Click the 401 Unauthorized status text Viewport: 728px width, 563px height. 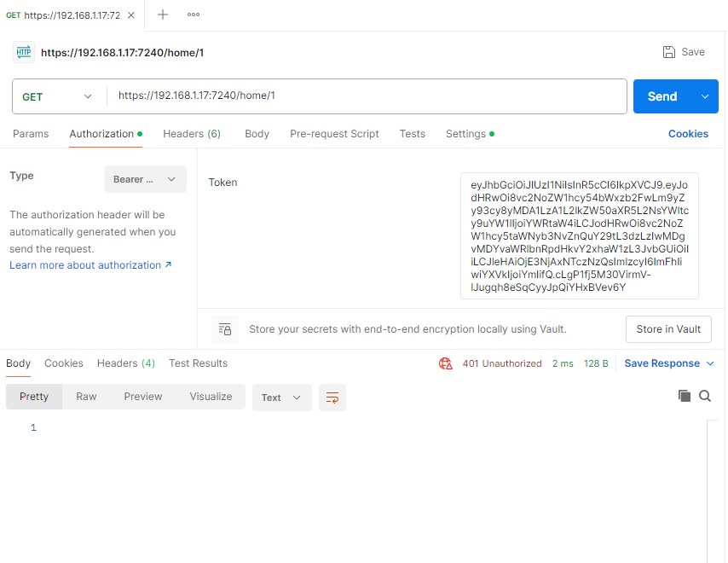502,363
